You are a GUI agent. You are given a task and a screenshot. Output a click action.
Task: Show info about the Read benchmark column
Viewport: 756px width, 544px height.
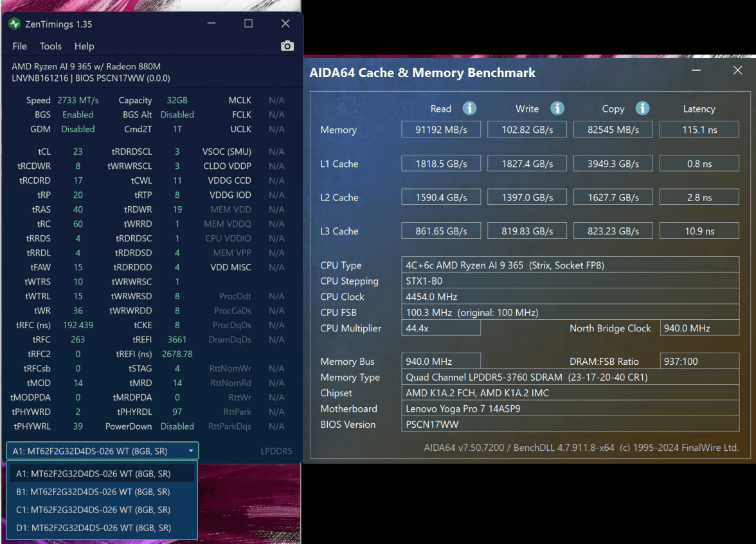[x=469, y=109]
